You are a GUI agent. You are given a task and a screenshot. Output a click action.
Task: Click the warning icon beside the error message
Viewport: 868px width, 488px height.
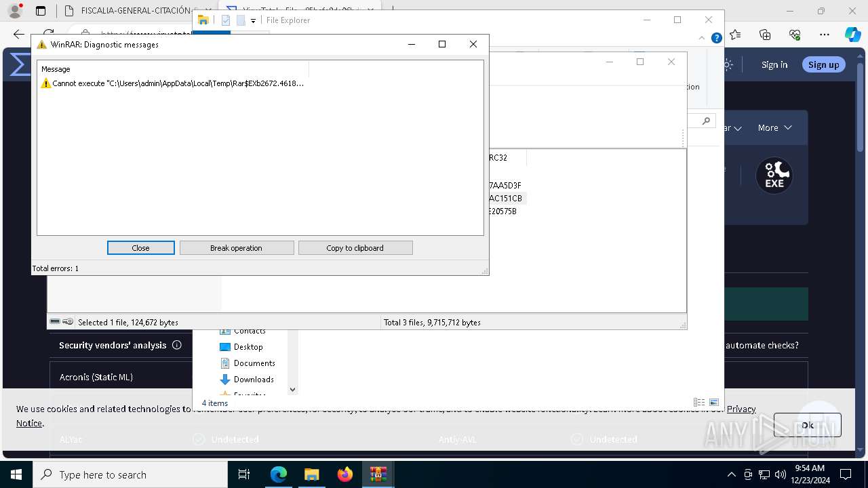tap(45, 83)
